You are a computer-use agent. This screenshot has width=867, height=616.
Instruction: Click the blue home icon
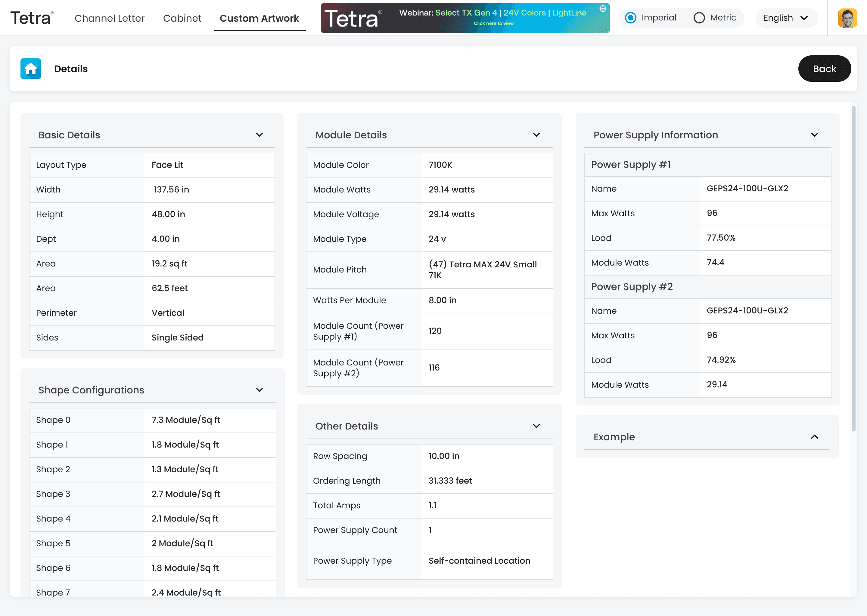30,69
